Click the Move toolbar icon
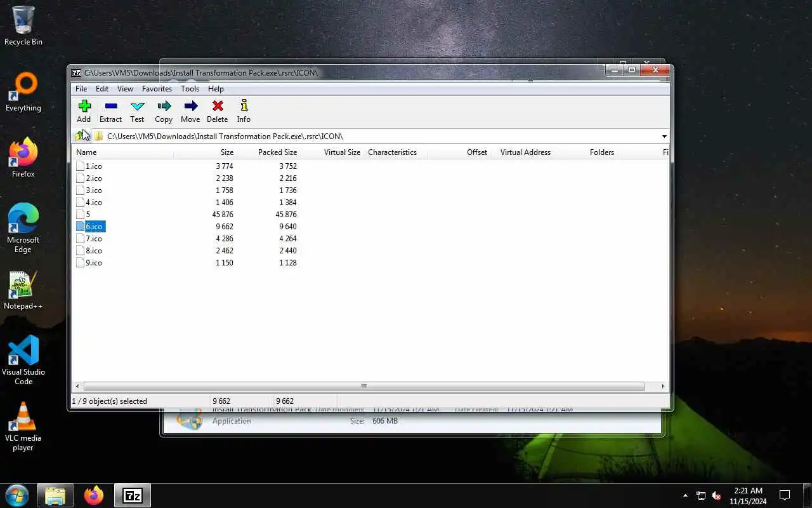 coord(190,106)
